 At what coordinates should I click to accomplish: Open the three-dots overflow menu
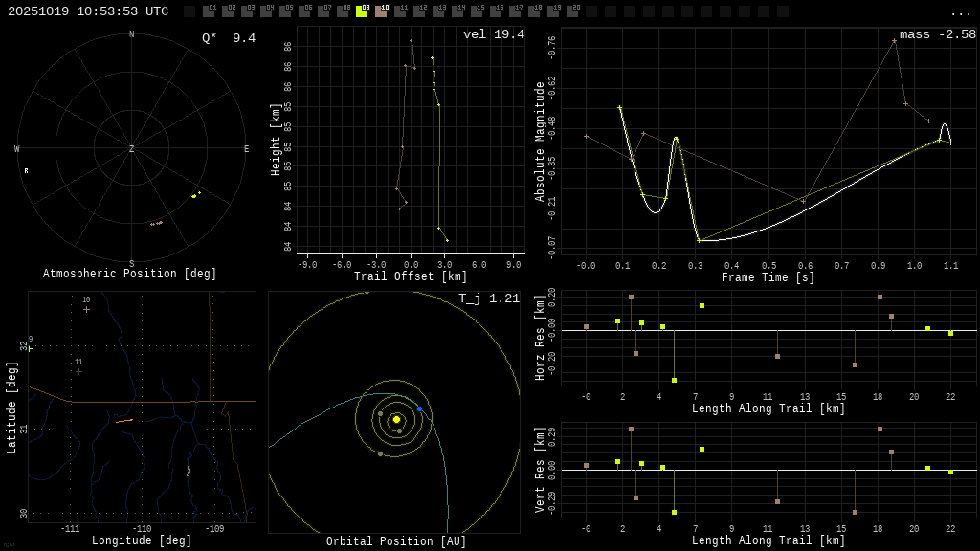(960, 12)
